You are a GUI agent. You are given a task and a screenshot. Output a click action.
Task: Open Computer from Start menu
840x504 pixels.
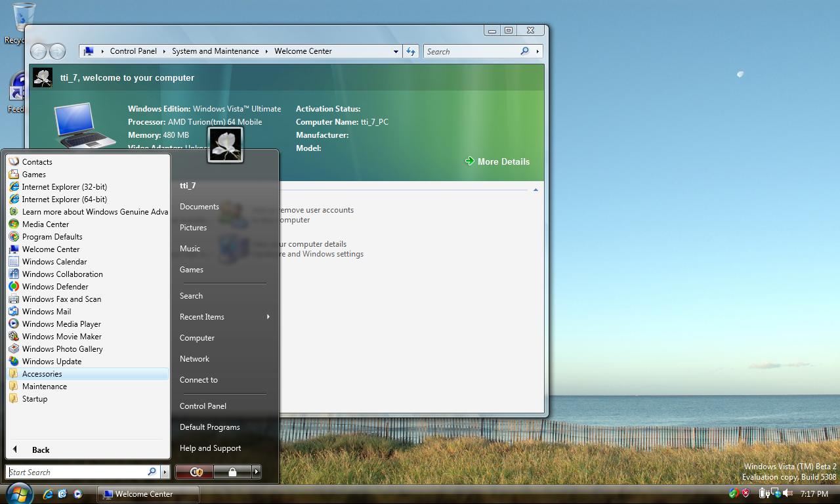point(197,338)
